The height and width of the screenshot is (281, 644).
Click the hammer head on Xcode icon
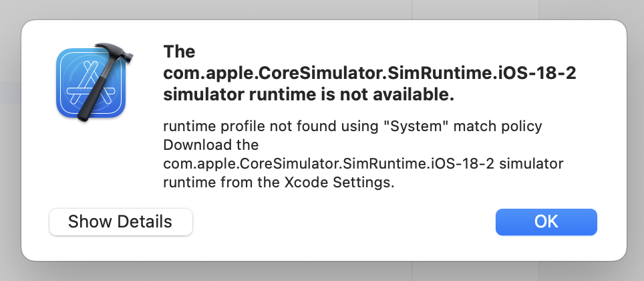pyautogui.click(x=115, y=52)
